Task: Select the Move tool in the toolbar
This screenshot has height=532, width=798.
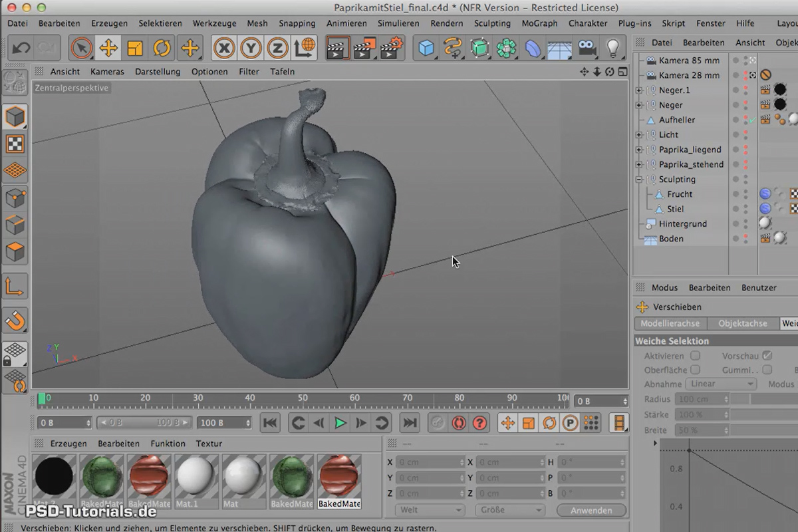Action: coord(108,47)
